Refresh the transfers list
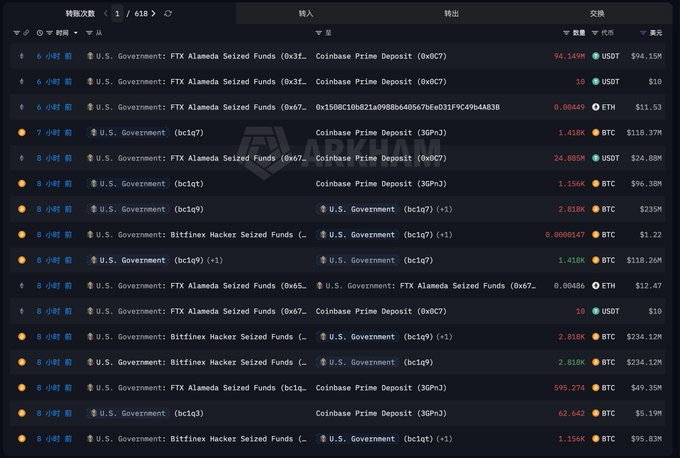The height and width of the screenshot is (458, 680). (x=168, y=14)
